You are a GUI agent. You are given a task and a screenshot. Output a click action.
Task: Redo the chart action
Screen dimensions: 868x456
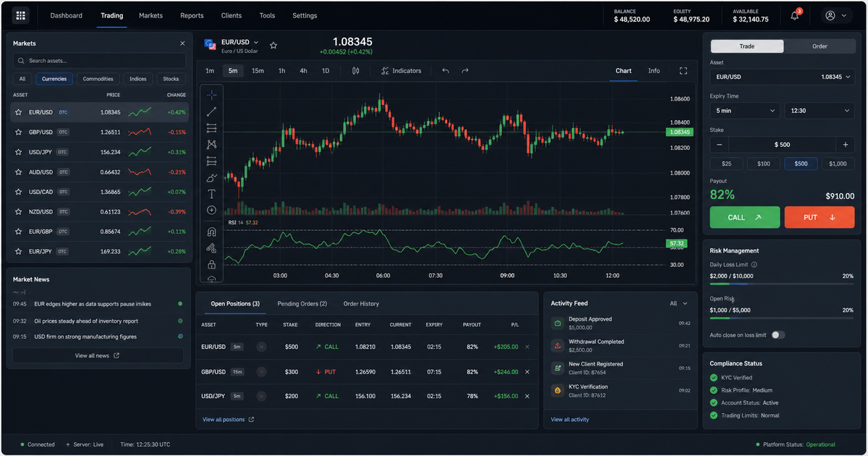[x=465, y=71]
